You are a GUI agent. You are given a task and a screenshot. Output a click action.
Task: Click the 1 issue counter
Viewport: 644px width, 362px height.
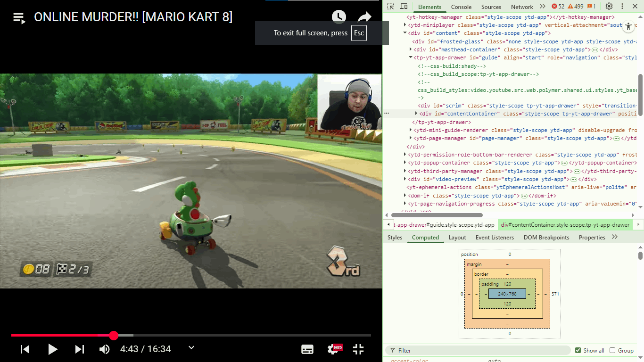pos(592,7)
